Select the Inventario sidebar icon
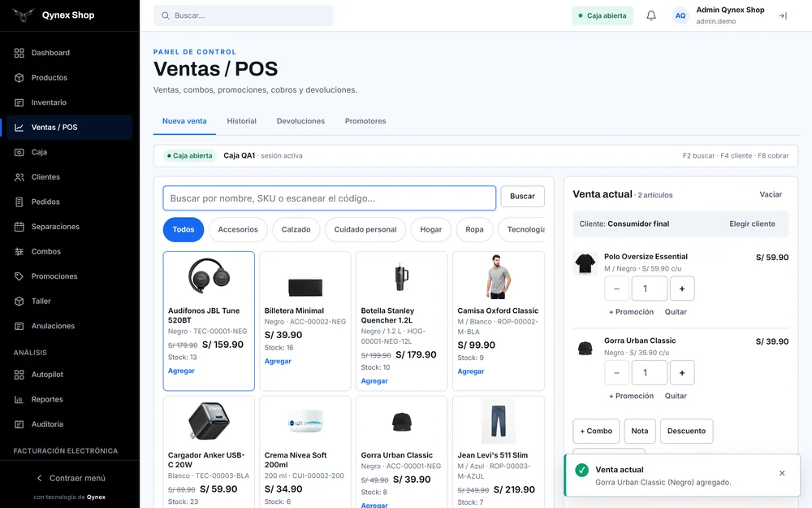 click(19, 102)
